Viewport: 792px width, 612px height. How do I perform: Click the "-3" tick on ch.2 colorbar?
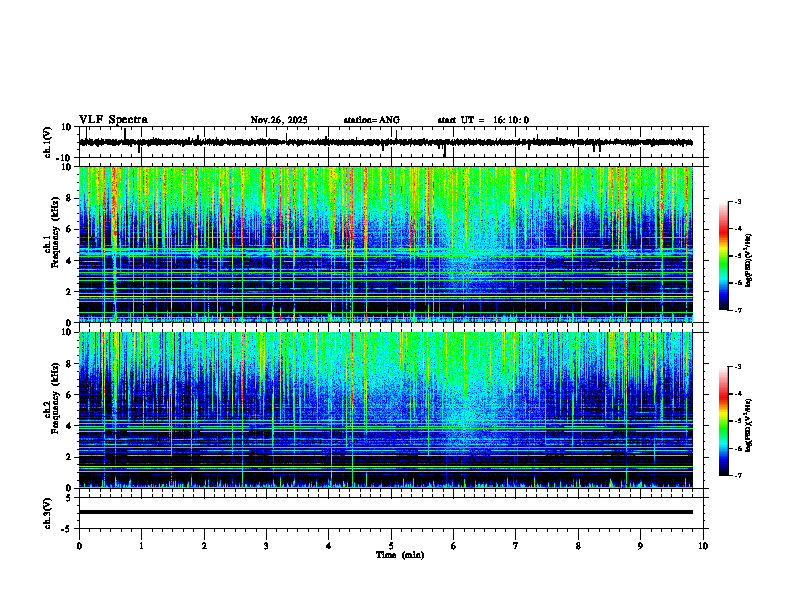point(737,367)
